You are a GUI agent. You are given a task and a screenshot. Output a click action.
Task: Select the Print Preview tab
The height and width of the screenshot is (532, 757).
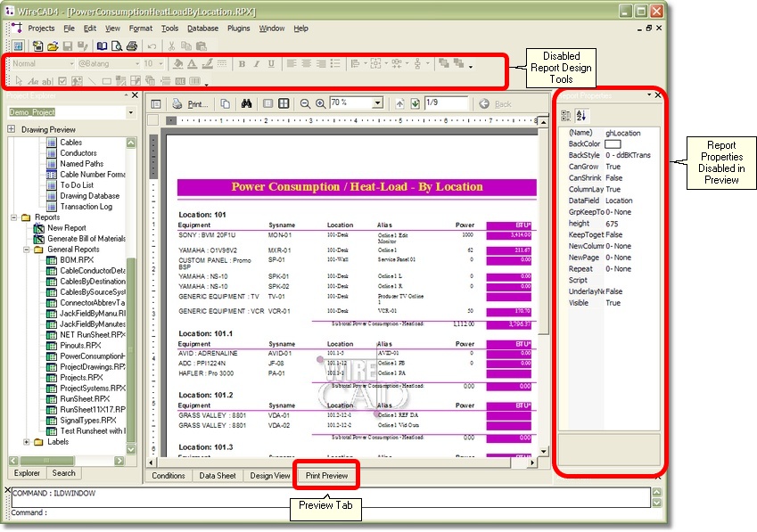(x=326, y=476)
